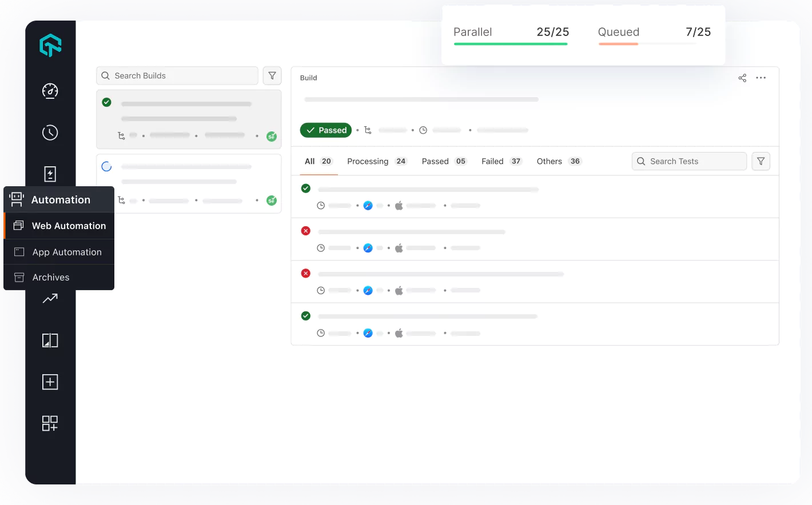Switch to the Passed tab
Image resolution: width=812 pixels, height=505 pixels.
coord(444,161)
